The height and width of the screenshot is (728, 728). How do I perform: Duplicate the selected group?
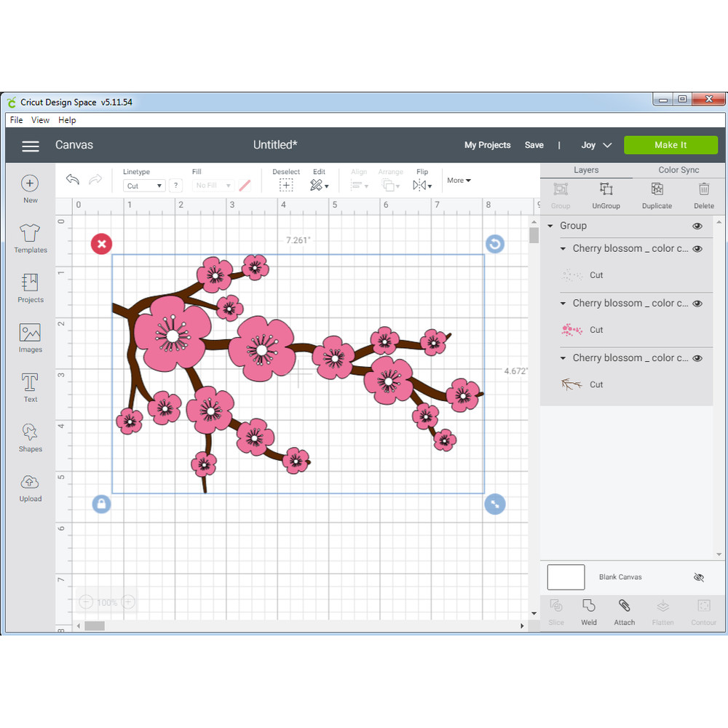pos(657,194)
